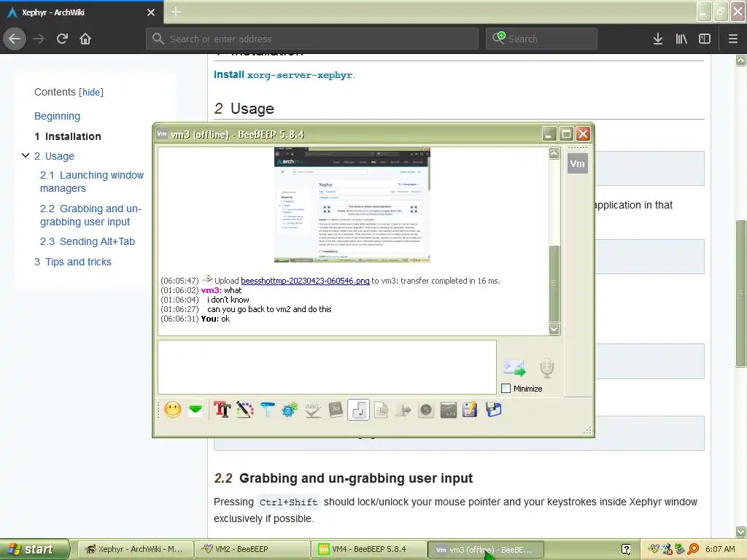The image size is (747, 560).
Task: Click the browser page scrollbar thumb
Action: tap(741, 293)
